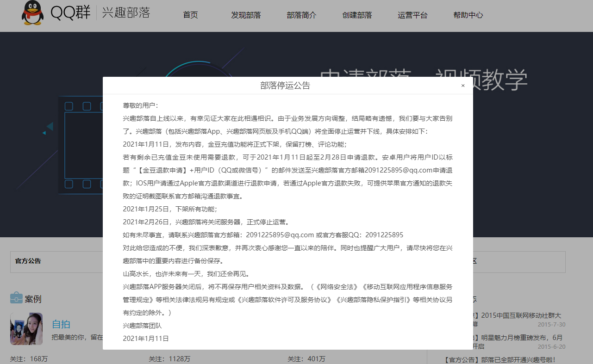Click the film-strip banner illustration
The width and height of the screenshot is (593, 364).
(x=81, y=144)
